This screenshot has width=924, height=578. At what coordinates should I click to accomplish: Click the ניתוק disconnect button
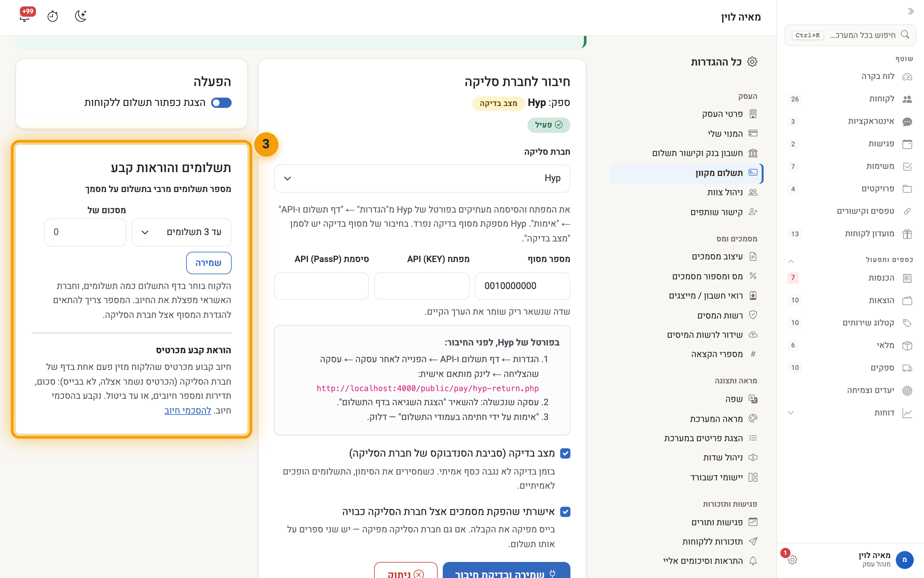click(x=406, y=570)
